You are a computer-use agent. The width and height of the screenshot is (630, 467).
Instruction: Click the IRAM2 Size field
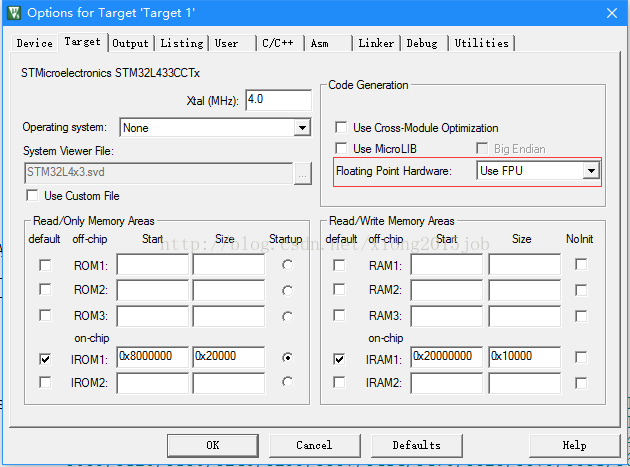(x=524, y=383)
